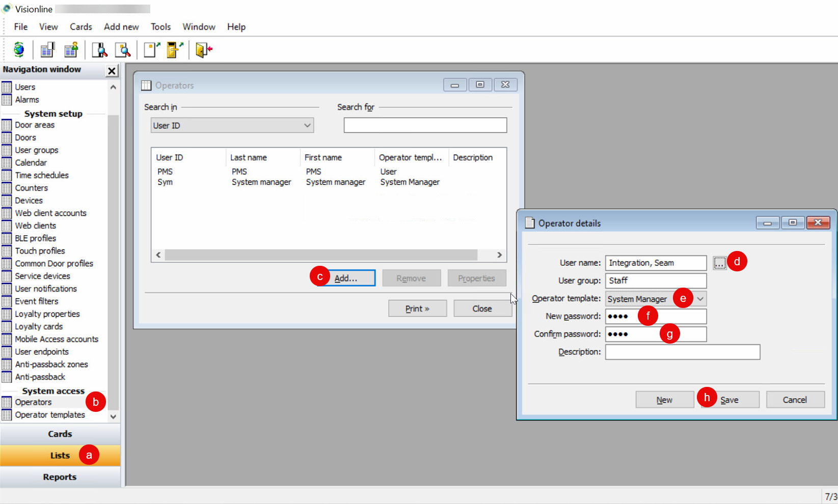Open the Devices list in the navigation window
Image resolution: width=838 pixels, height=504 pixels.
(30, 200)
